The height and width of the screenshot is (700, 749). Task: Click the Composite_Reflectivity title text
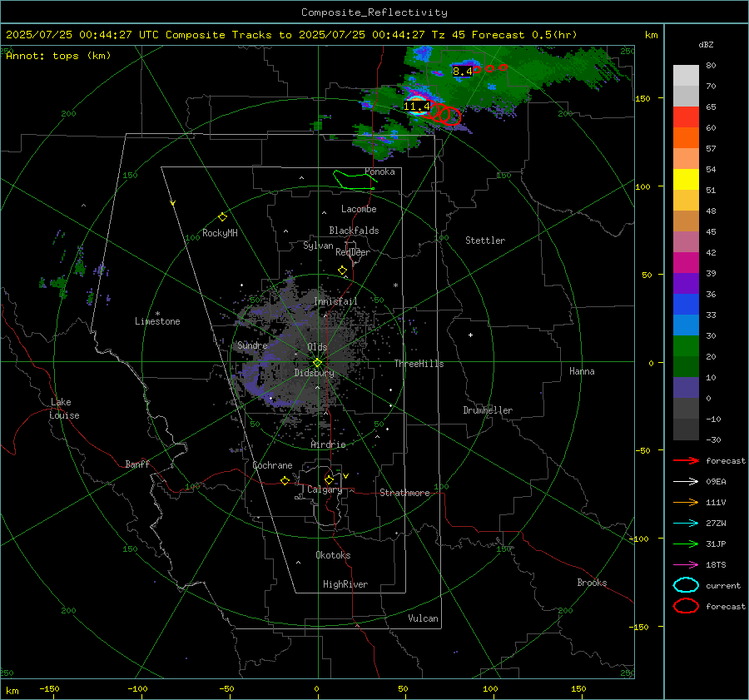[x=374, y=12]
